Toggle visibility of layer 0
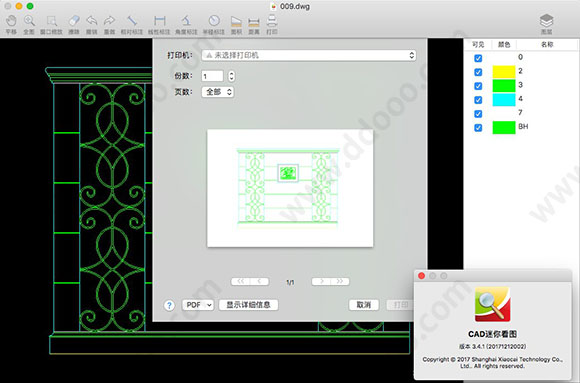This screenshot has width=580, height=383. tap(478, 58)
